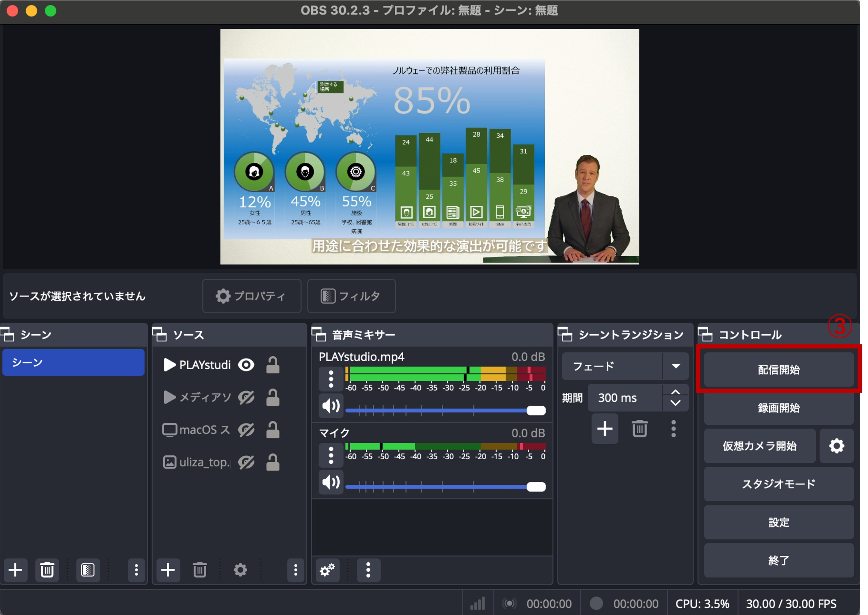Select the uliza_top source row
The width and height of the screenshot is (868, 615).
click(x=230, y=462)
